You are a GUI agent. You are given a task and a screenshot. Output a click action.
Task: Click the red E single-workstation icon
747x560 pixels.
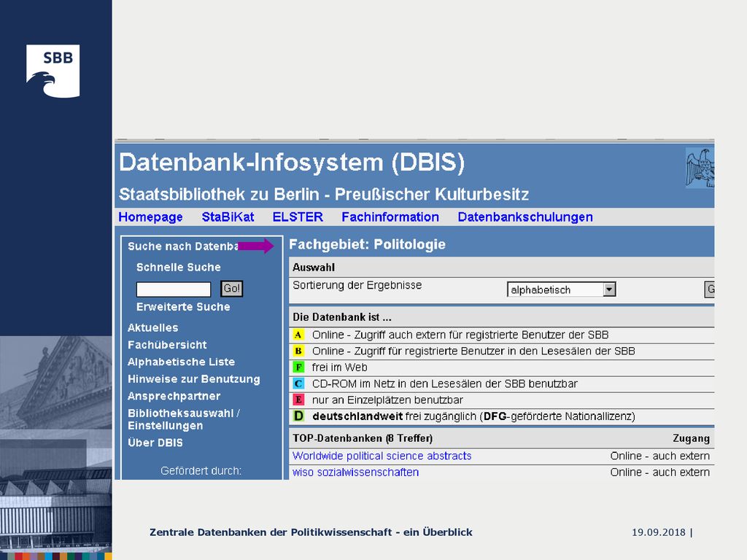pyautogui.click(x=298, y=400)
